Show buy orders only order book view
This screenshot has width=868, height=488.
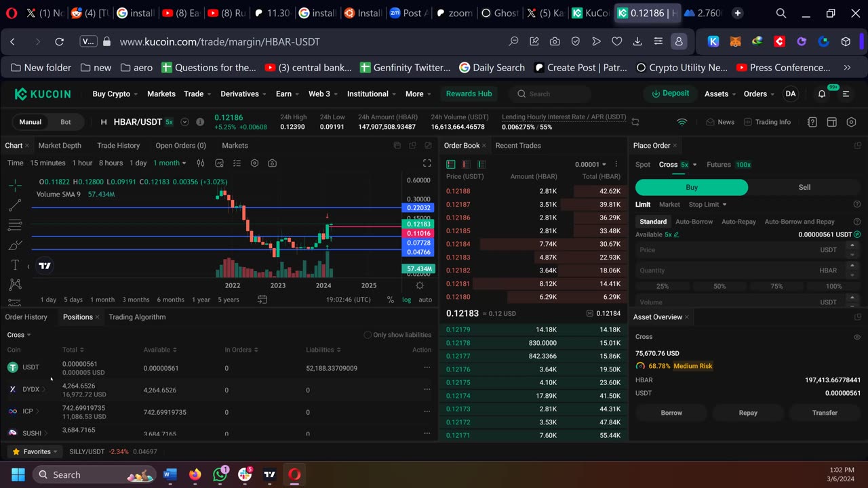tap(481, 164)
